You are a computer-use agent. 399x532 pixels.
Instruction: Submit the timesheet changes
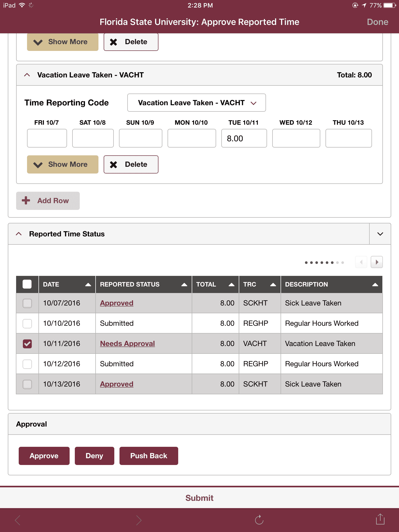[x=199, y=498]
